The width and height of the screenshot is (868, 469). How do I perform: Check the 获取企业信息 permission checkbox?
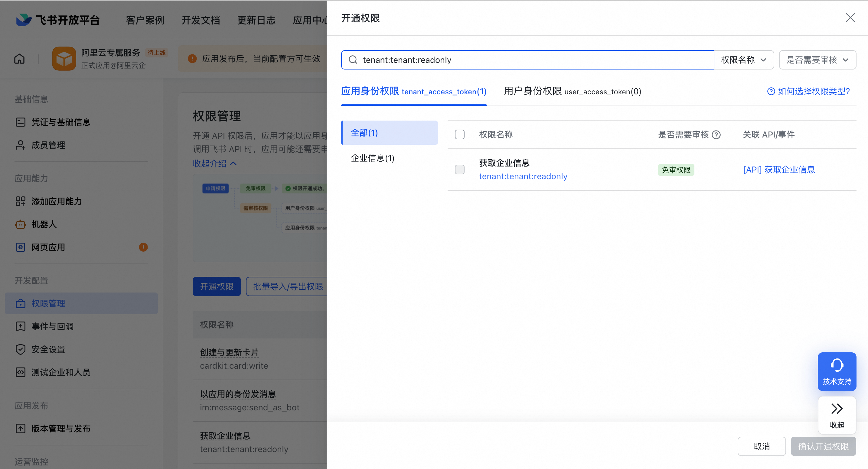(x=460, y=169)
